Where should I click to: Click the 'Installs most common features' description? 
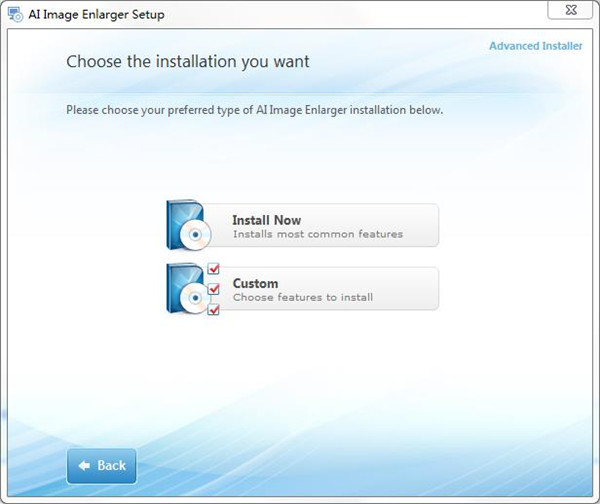coord(318,234)
